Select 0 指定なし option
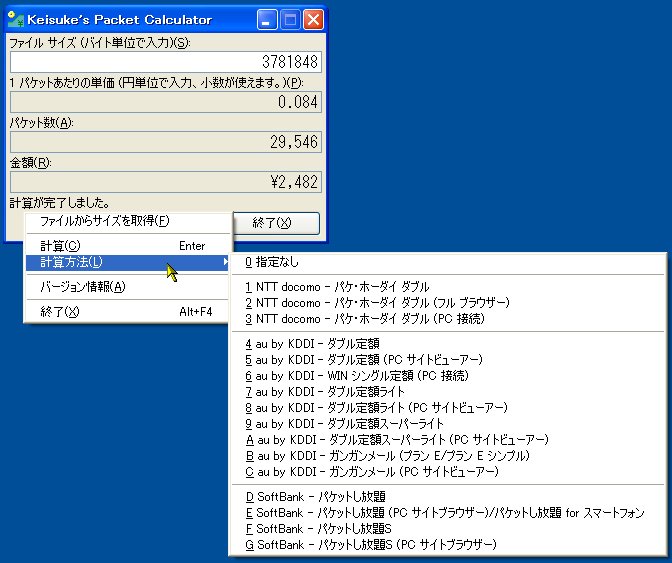 (x=448, y=262)
